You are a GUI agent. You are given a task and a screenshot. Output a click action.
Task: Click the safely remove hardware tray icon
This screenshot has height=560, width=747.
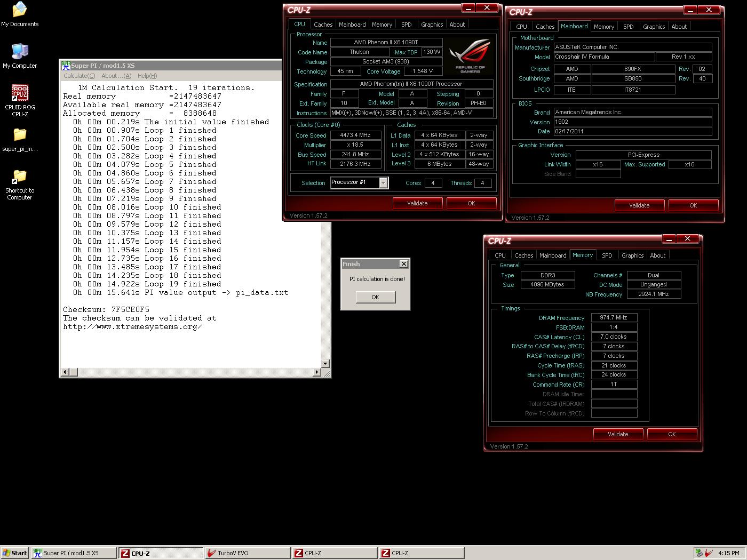pos(699,553)
